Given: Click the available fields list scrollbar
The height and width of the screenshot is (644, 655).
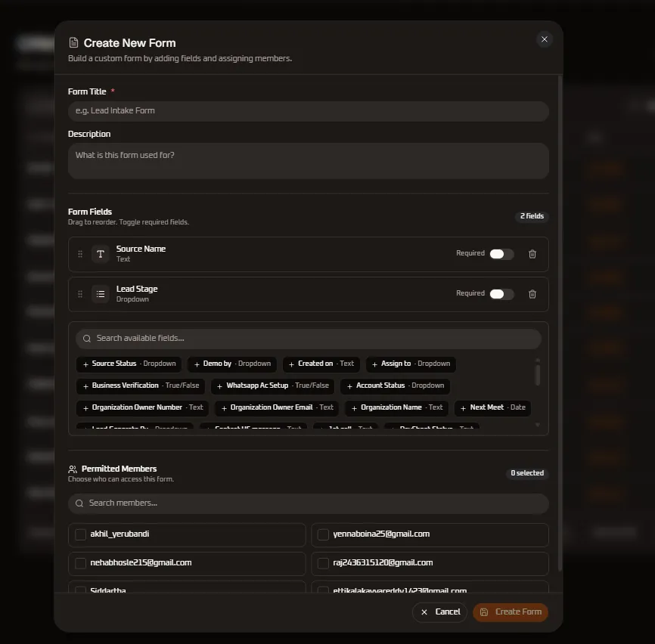Looking at the screenshot, I should [538, 375].
